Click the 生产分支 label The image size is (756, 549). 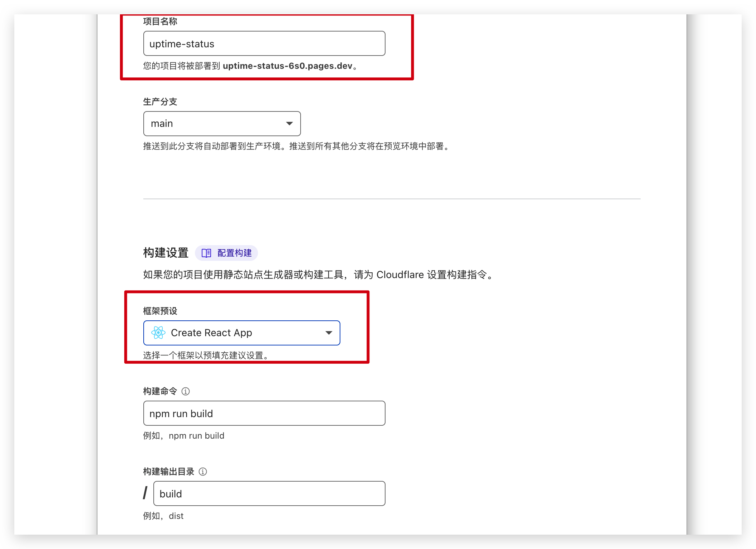click(160, 102)
